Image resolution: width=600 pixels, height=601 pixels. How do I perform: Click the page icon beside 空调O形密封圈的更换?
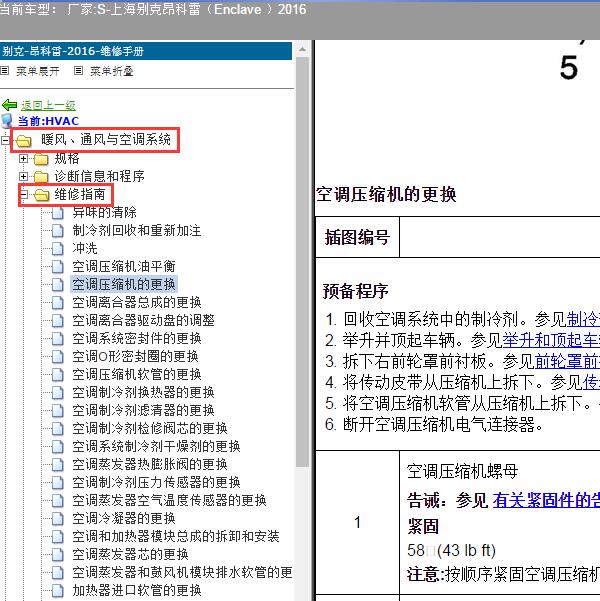click(58, 357)
